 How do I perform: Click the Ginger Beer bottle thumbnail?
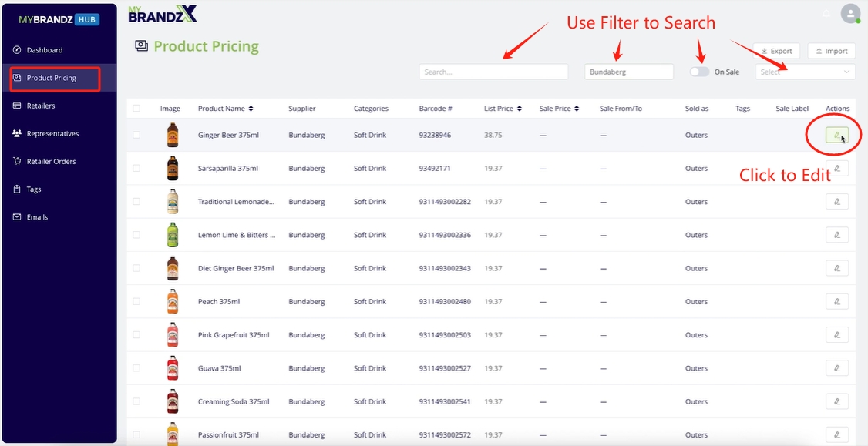click(x=173, y=135)
